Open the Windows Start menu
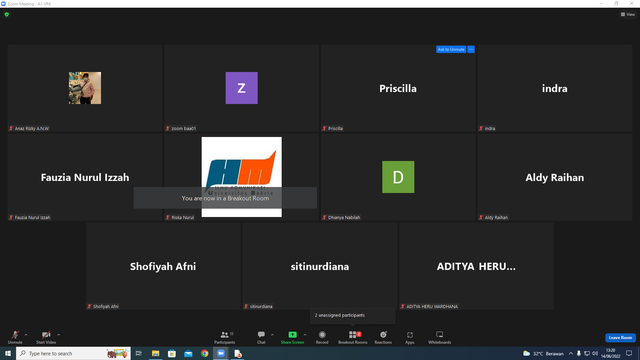The width and height of the screenshot is (640, 360). tap(8, 353)
